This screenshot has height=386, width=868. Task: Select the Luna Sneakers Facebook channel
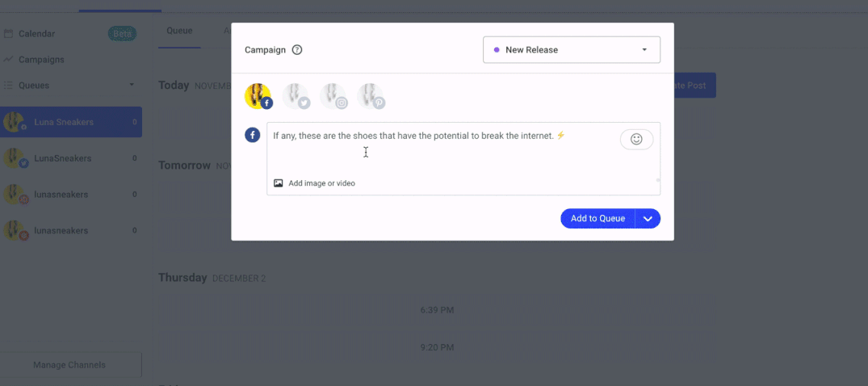coord(71,122)
